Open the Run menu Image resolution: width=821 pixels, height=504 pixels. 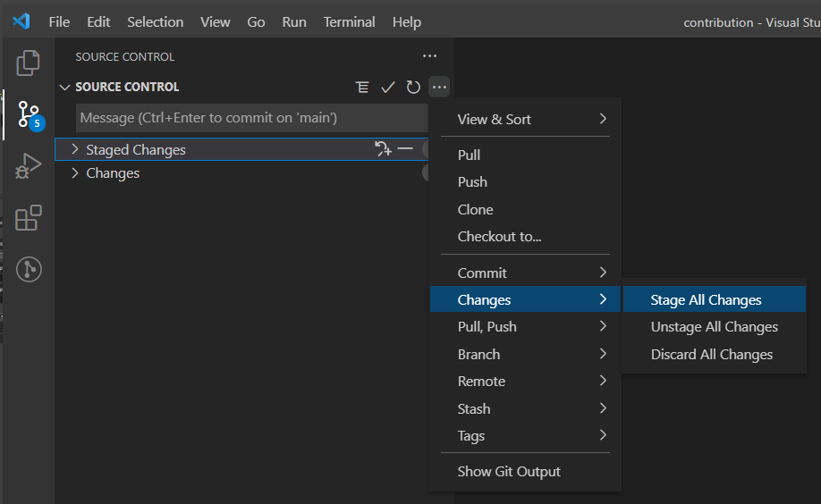(294, 22)
